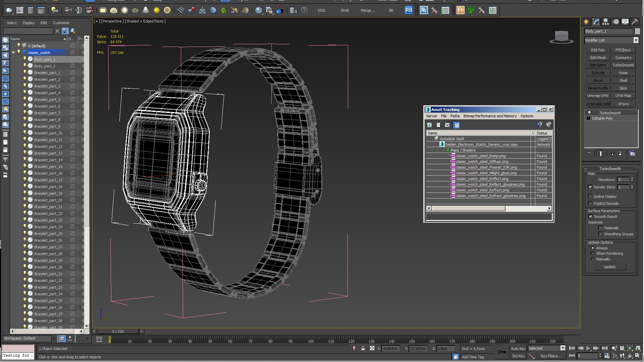
Task: Click the Body_part_1 object color swatch
Action: click(x=638, y=31)
